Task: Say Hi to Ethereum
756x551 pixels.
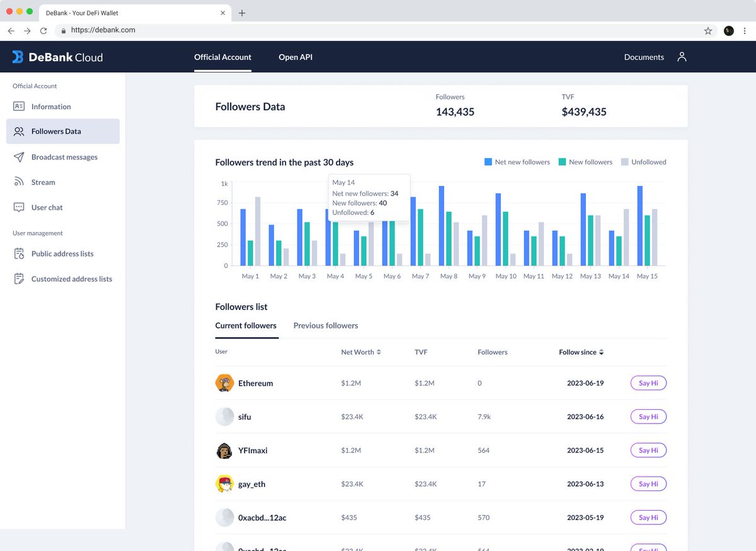Action: point(648,383)
